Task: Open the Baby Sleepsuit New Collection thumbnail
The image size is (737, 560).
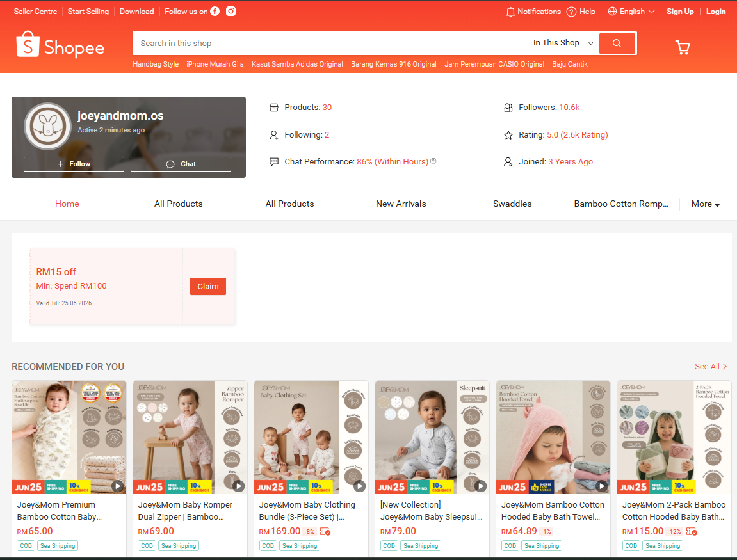Action: [432, 437]
